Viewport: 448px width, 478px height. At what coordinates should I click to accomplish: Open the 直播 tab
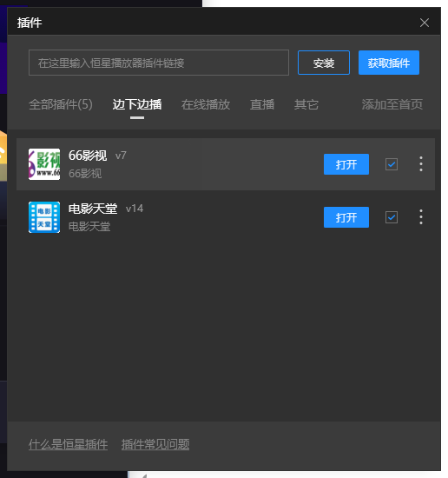pyautogui.click(x=262, y=104)
